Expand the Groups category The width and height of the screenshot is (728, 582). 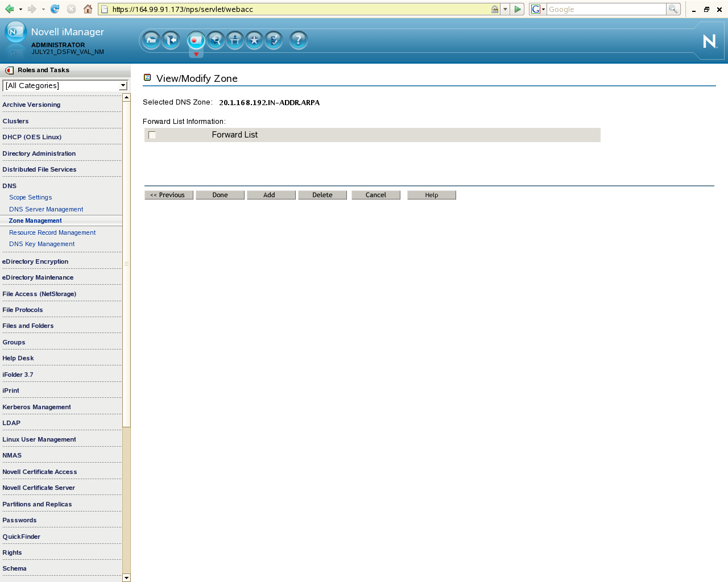(14, 342)
